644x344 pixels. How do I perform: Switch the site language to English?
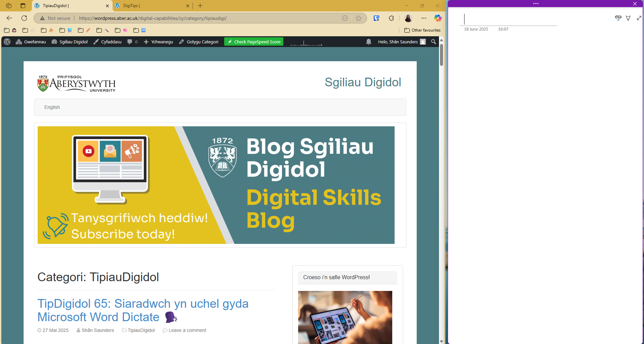click(52, 107)
